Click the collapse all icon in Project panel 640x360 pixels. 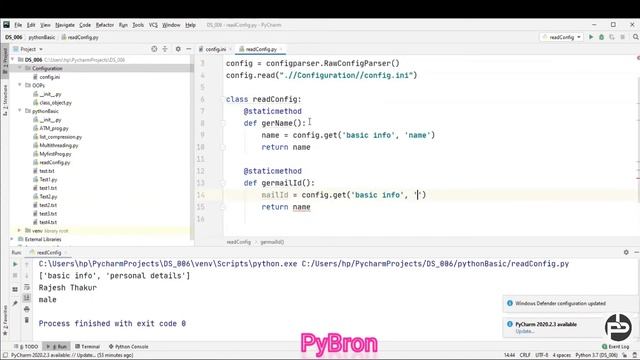click(x=165, y=49)
